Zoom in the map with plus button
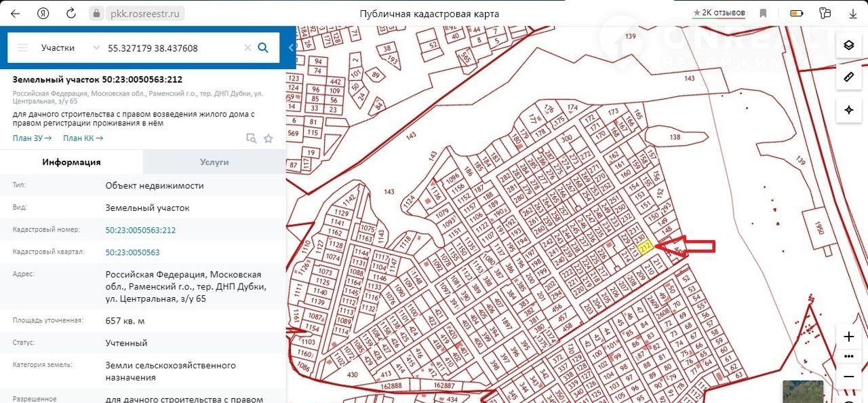This screenshot has height=403, width=868. pyautogui.click(x=849, y=337)
